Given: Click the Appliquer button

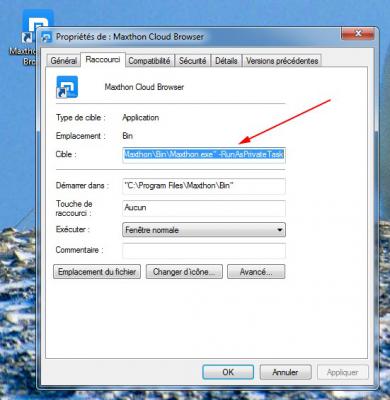Looking at the screenshot, I should tap(343, 372).
